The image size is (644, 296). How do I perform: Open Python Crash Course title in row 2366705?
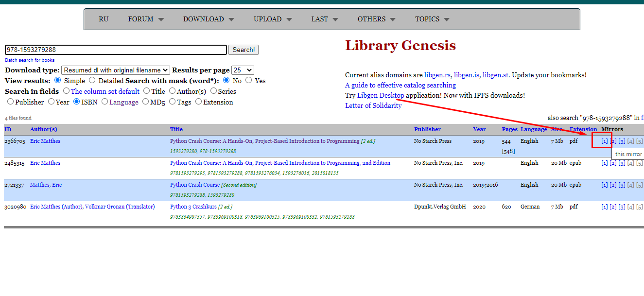[265, 141]
